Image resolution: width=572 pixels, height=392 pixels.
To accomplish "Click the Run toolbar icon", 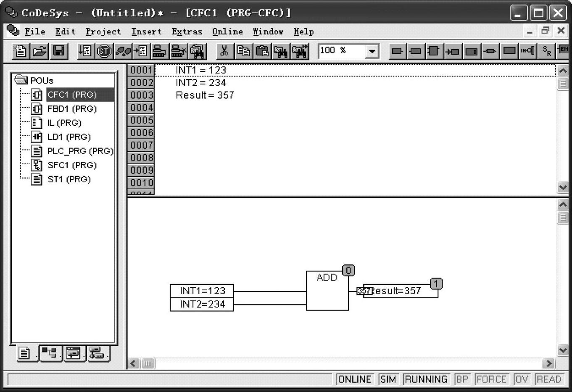I will coord(85,51).
